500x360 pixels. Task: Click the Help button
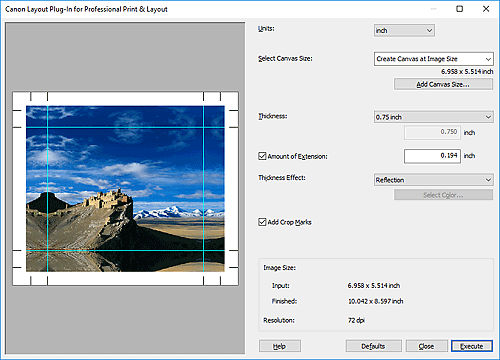tap(280, 346)
